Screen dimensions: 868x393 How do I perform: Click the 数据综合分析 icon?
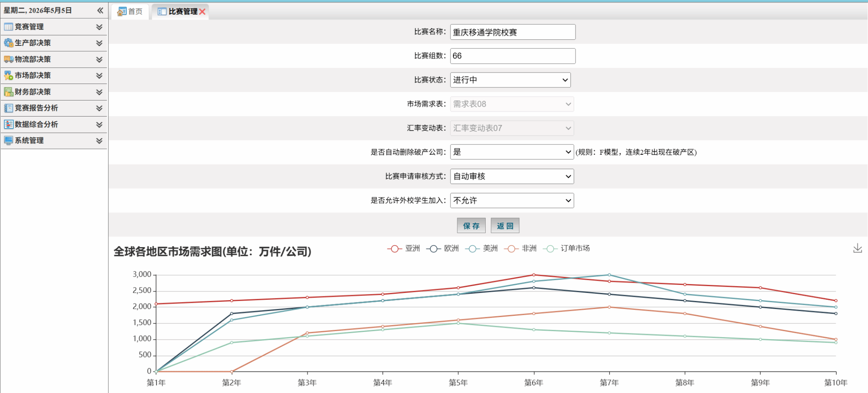(8, 124)
